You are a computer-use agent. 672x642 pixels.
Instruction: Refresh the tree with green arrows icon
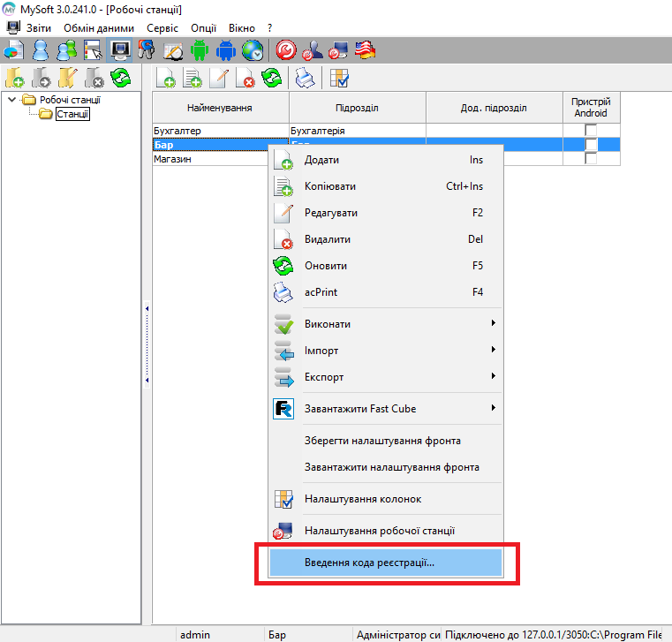click(x=120, y=78)
